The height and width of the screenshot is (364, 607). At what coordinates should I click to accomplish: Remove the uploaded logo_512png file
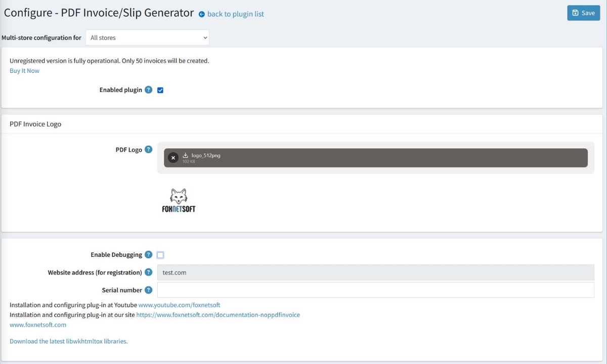pyautogui.click(x=173, y=157)
